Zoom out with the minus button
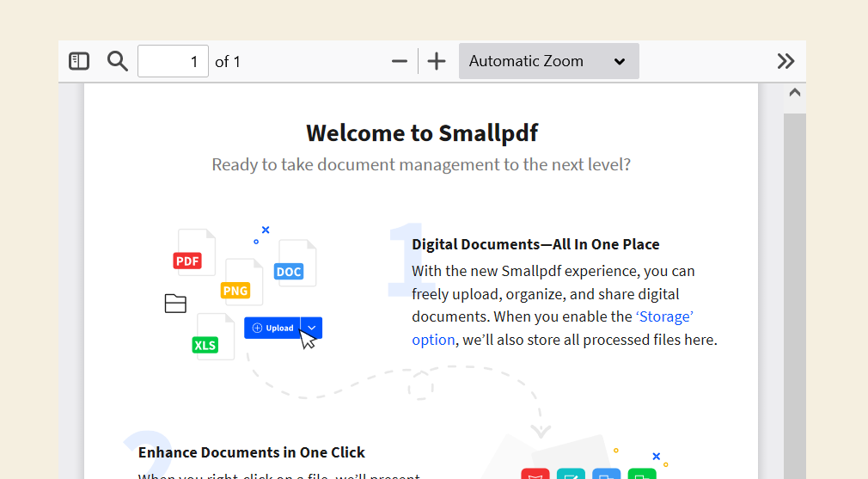The height and width of the screenshot is (479, 868). click(x=399, y=61)
